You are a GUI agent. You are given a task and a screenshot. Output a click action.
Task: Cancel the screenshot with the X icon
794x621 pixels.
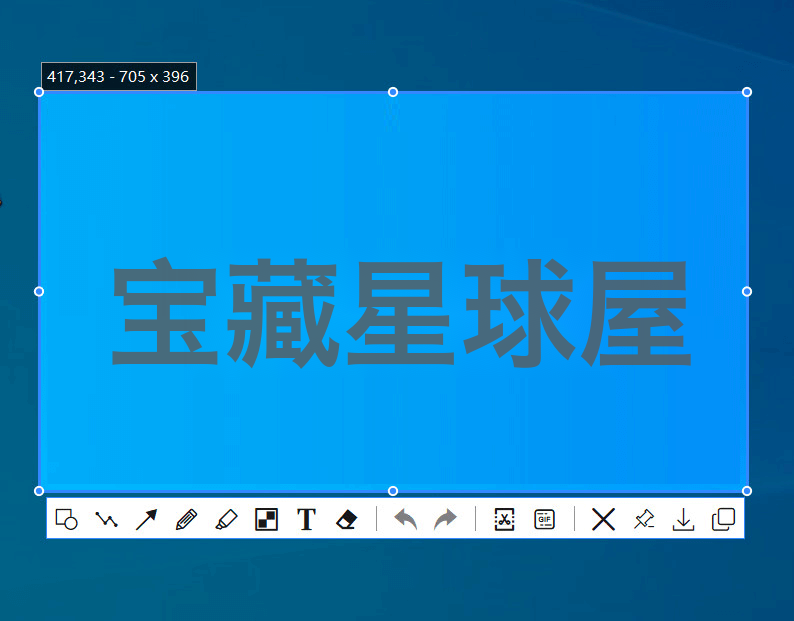click(603, 519)
